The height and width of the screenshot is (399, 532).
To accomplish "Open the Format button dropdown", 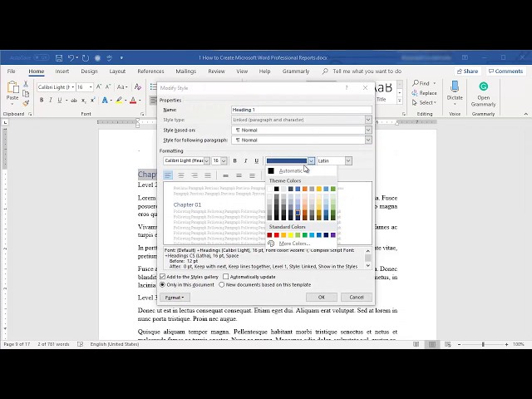I will coord(175,298).
